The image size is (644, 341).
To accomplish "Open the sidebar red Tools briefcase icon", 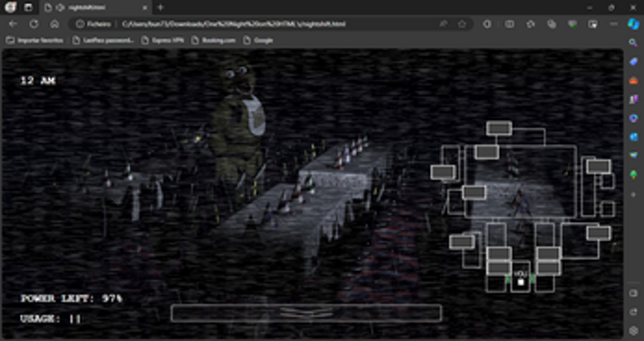I will pos(634,80).
